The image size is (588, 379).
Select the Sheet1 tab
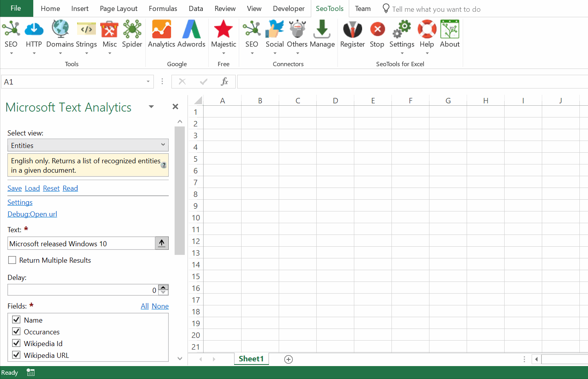click(251, 359)
